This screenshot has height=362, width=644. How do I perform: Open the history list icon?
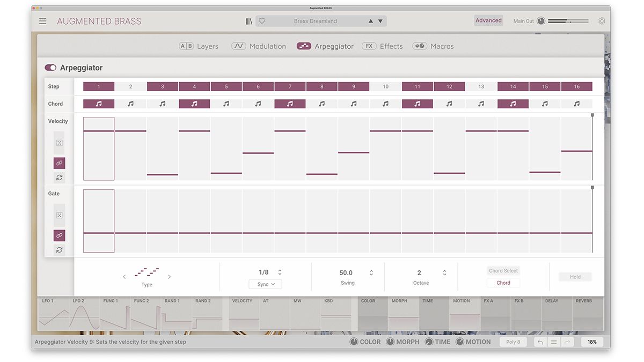[x=554, y=342]
